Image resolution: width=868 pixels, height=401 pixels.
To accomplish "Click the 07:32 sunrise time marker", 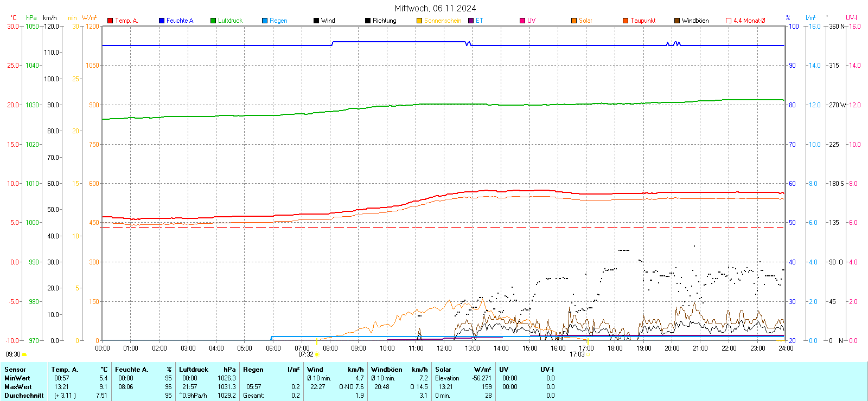I will pyautogui.click(x=306, y=354).
